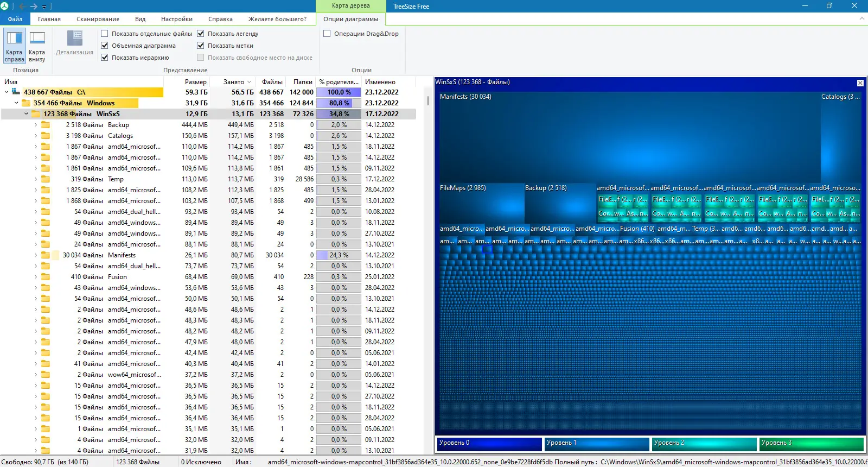Click folder icon of the 41 Файлы row
Screen dimensions: 868x467
pyautogui.click(x=46, y=364)
